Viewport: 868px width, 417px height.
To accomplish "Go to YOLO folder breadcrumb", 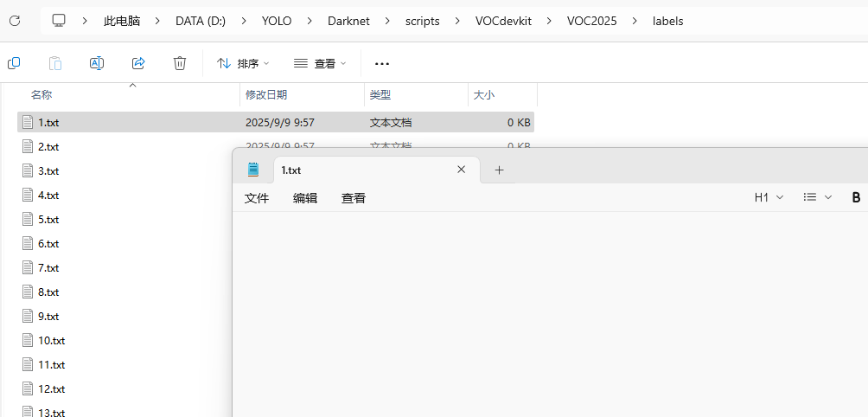I will (x=277, y=21).
